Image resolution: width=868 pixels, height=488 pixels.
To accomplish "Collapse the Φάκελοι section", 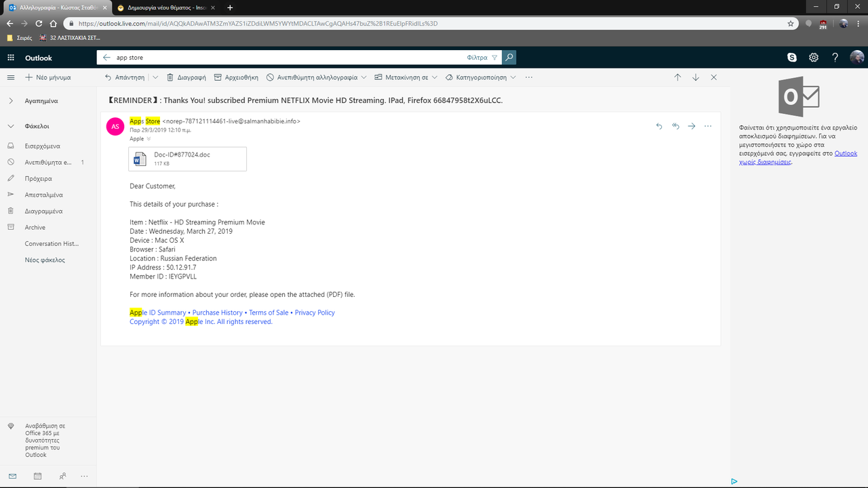I will [11, 126].
